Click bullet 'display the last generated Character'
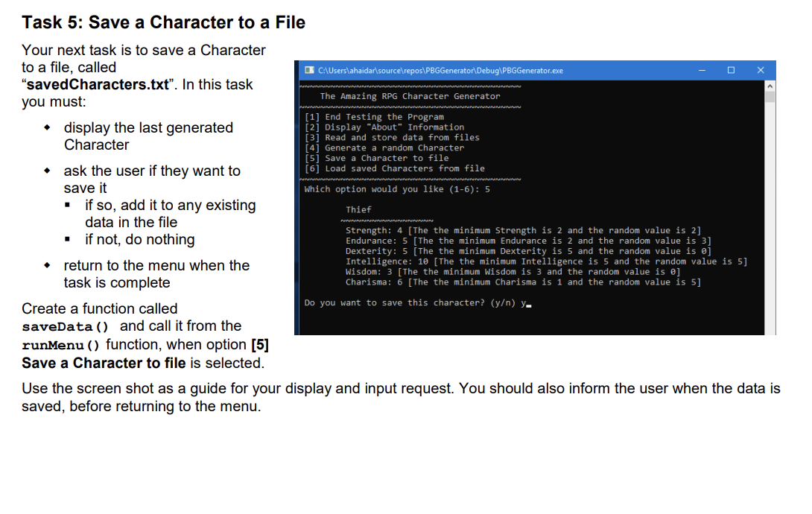 (x=148, y=136)
